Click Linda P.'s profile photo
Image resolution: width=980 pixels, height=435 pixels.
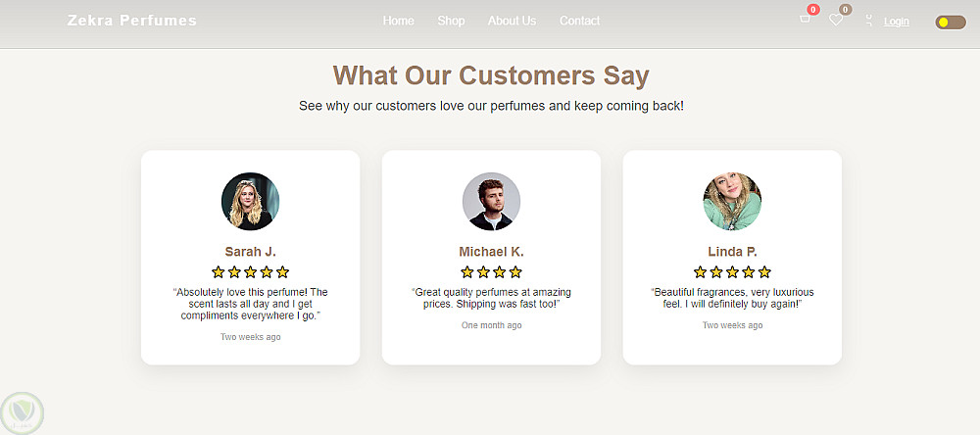(x=732, y=202)
